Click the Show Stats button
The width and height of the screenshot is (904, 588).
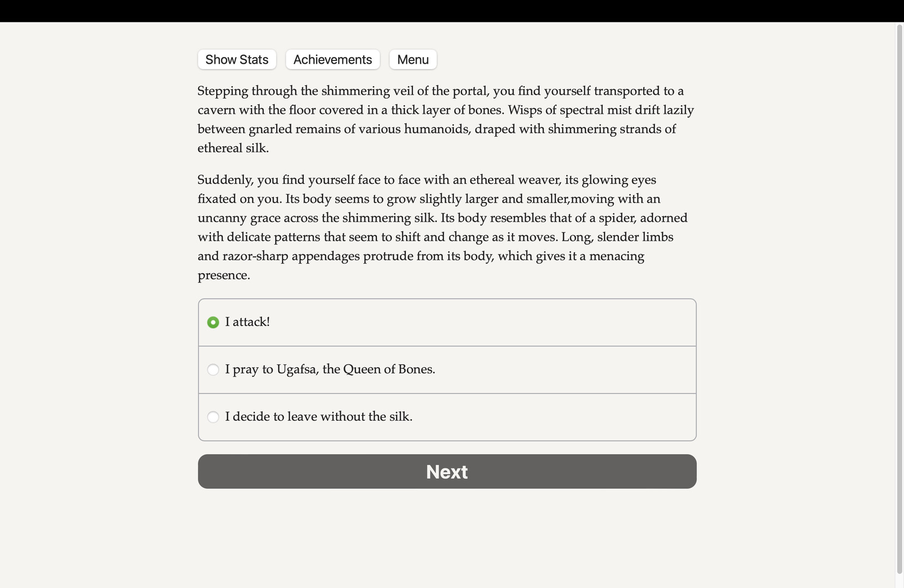(x=237, y=59)
